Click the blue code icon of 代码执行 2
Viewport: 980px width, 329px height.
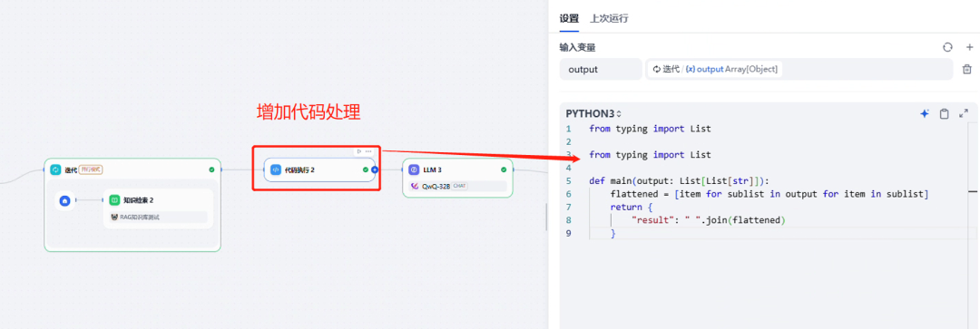tap(276, 169)
